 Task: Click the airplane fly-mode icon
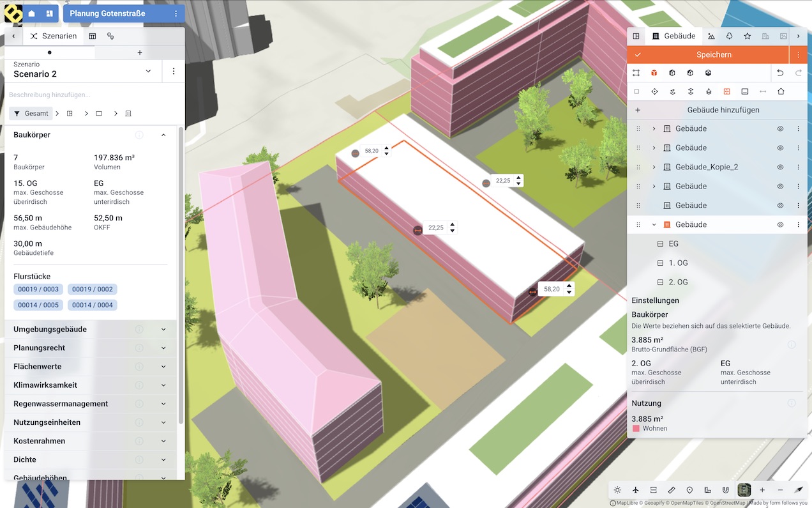tap(636, 490)
